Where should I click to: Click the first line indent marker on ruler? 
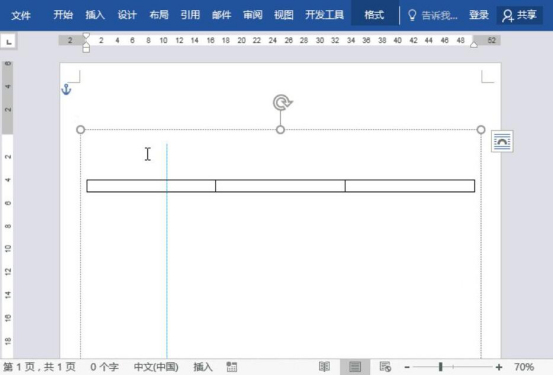coord(86,36)
